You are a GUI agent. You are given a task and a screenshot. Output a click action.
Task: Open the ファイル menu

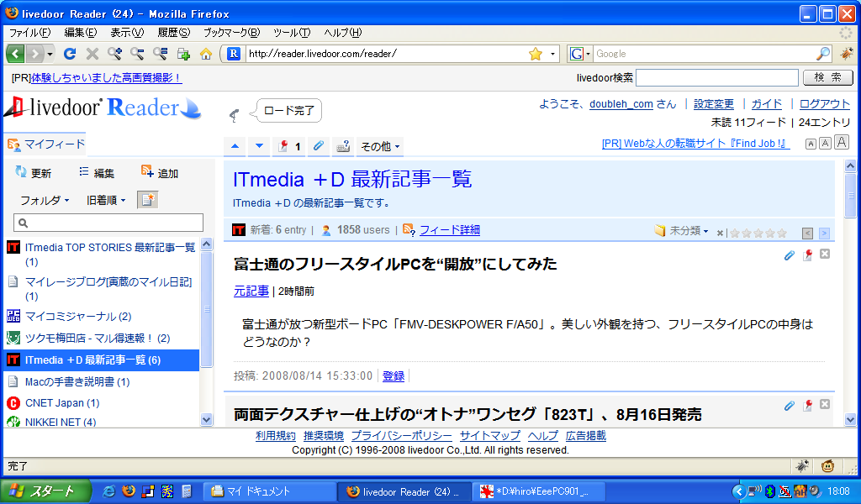click(29, 33)
